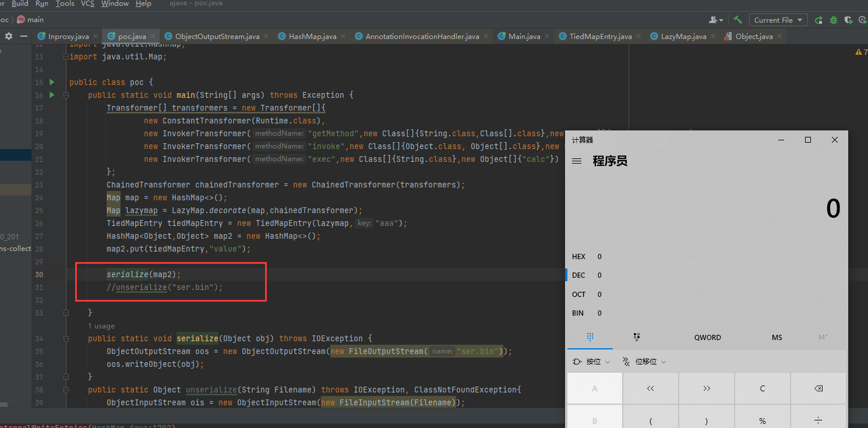Click the calculator right shift >> key
The width and height of the screenshot is (868, 428).
tap(706, 388)
